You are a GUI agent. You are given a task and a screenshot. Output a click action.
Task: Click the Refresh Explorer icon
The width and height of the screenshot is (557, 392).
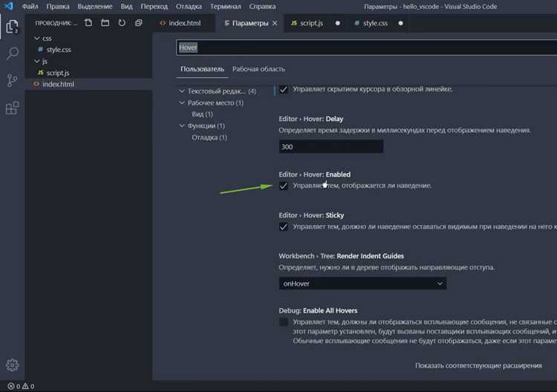click(122, 23)
